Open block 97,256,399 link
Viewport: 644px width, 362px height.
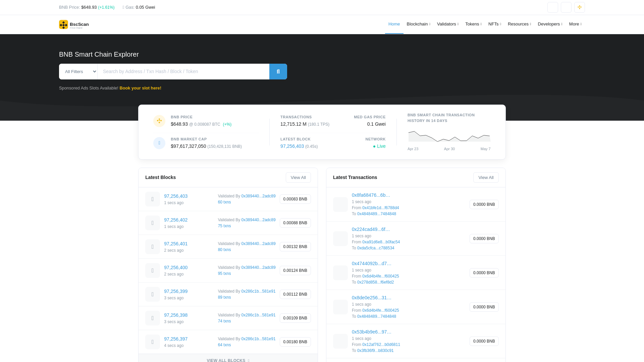[176, 291]
